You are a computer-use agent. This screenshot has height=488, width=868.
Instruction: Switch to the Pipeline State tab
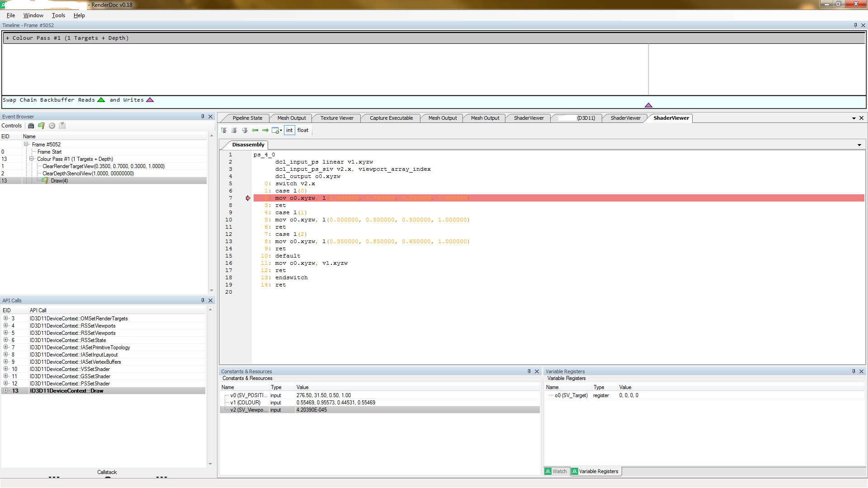(x=247, y=118)
